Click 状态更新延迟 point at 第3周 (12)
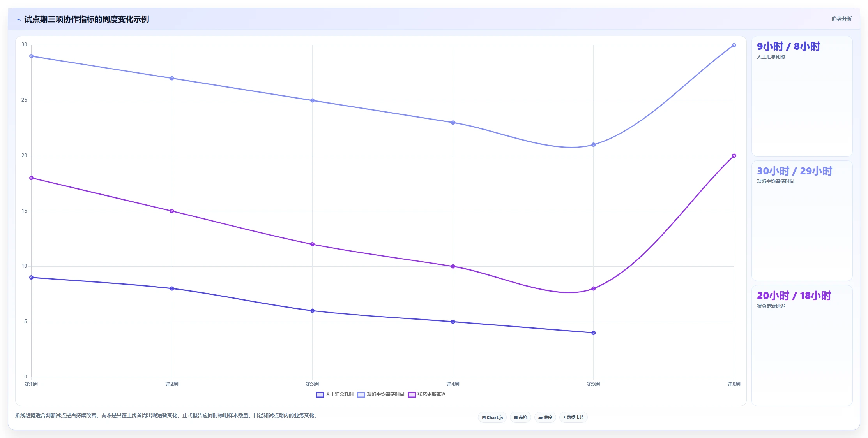The width and height of the screenshot is (868, 438). coord(312,245)
